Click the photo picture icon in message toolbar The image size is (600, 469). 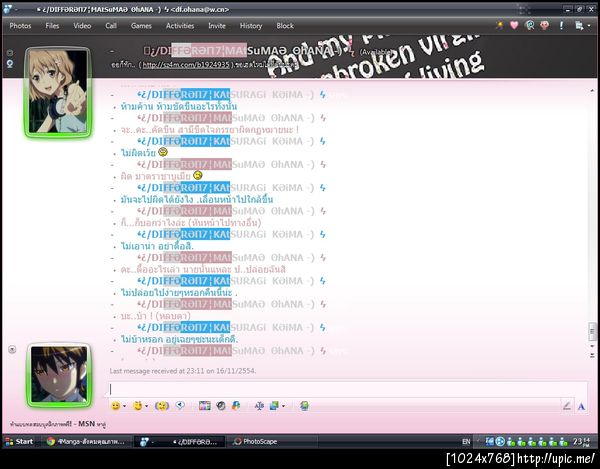point(205,405)
